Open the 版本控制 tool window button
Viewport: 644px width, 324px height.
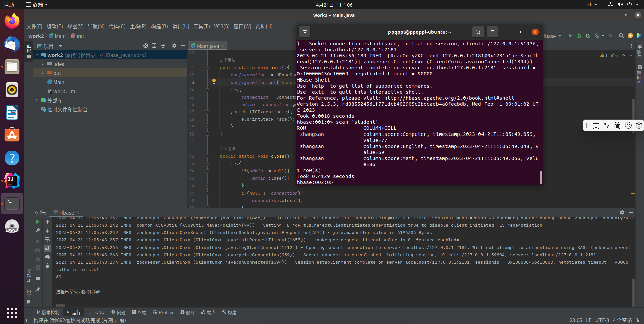(x=48, y=312)
